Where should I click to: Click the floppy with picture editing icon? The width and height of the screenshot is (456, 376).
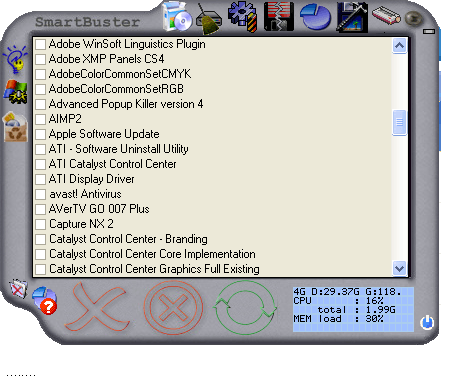click(x=352, y=17)
